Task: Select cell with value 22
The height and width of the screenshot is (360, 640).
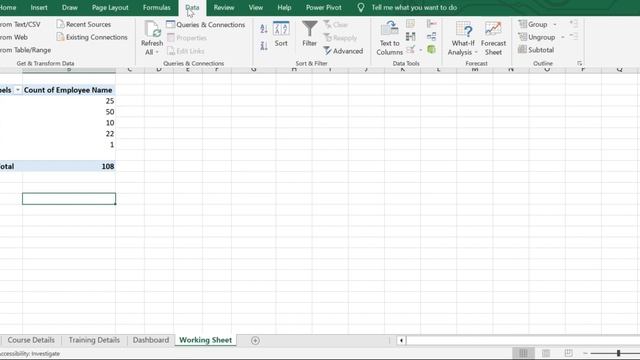Action: [x=69, y=133]
